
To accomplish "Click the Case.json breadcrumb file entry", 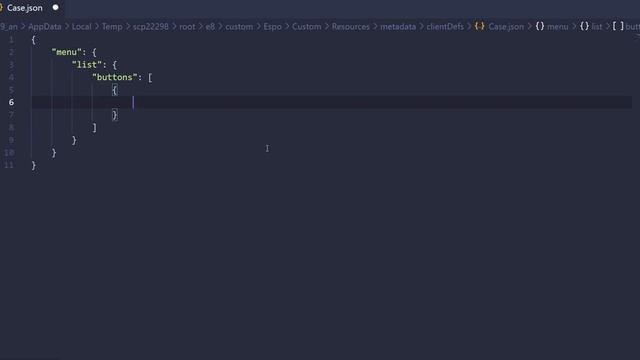I will [x=506, y=27].
